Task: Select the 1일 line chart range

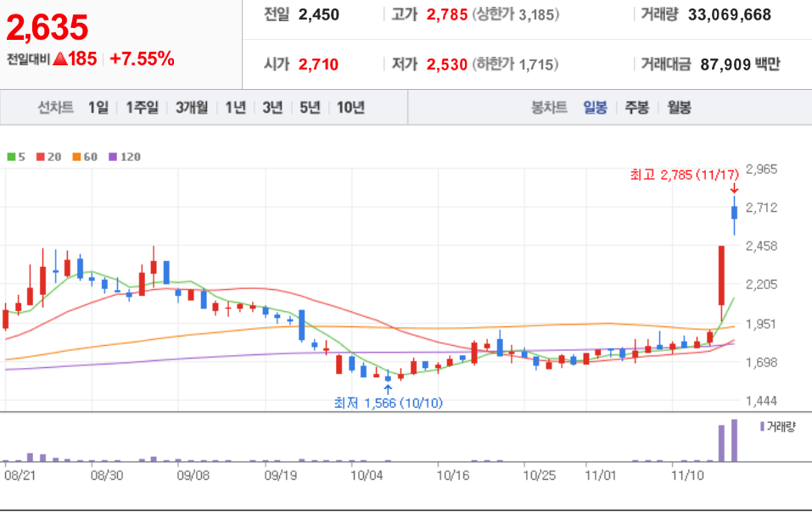Action: pos(98,108)
